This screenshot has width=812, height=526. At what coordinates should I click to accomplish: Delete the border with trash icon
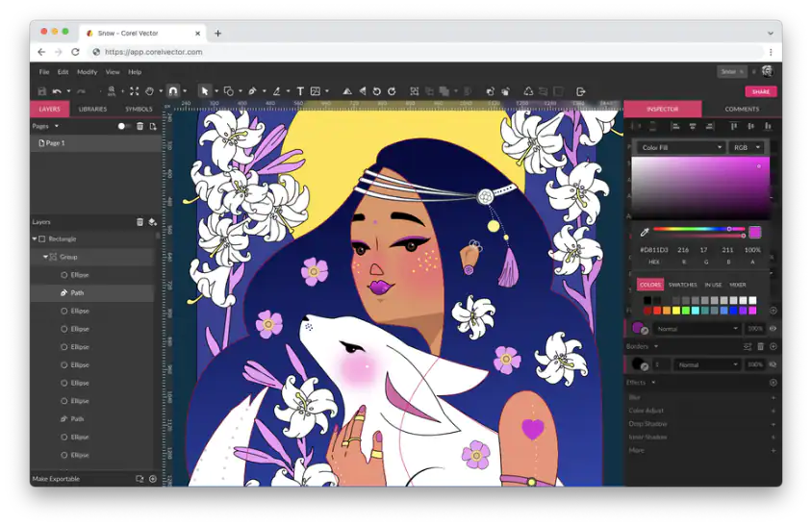760,346
